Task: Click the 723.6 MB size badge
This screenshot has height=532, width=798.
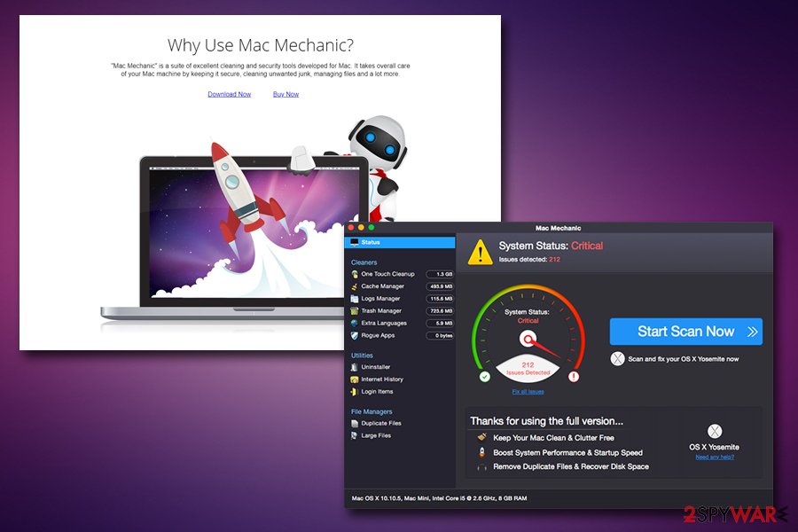Action: click(x=440, y=310)
